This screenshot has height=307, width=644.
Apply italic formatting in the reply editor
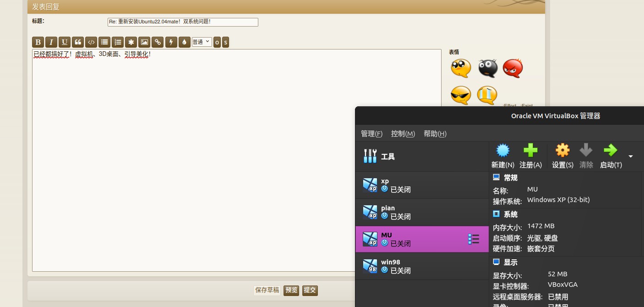(x=51, y=42)
